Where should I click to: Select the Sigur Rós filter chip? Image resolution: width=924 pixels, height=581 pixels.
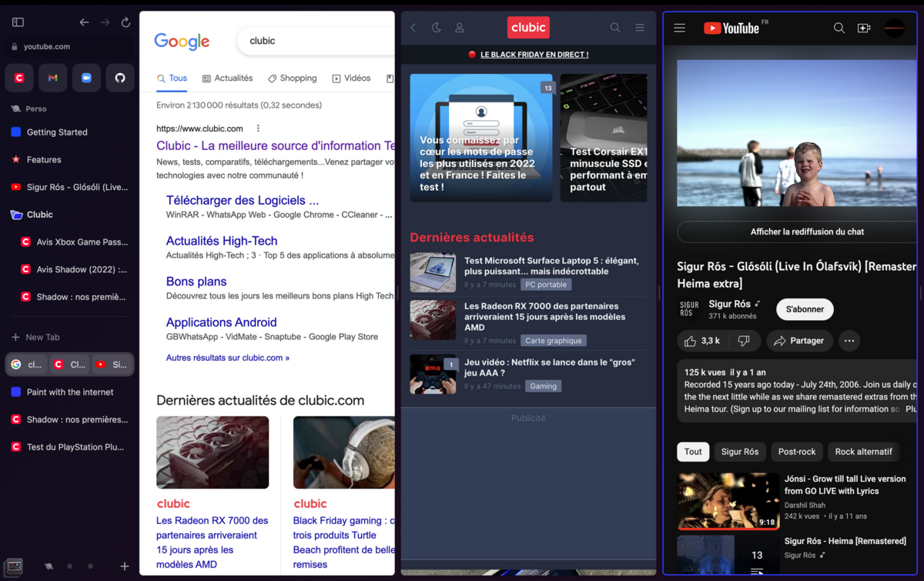pos(740,452)
